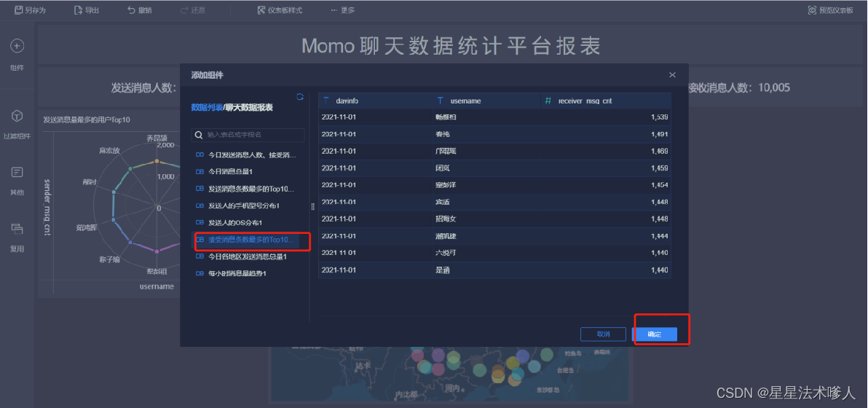Select the 今日各地区发送消息总量1 table
Image resolution: width=868 pixels, height=408 pixels.
[248, 256]
